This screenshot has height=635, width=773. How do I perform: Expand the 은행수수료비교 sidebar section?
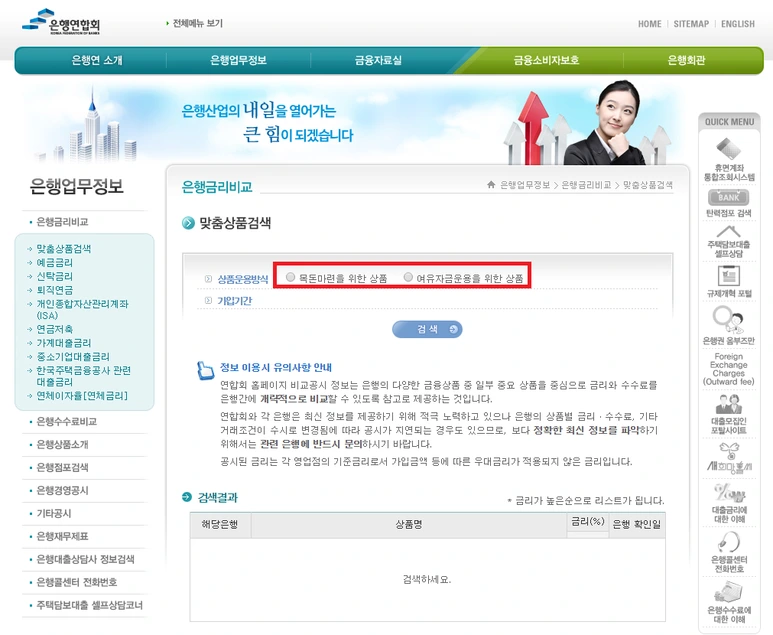point(67,422)
